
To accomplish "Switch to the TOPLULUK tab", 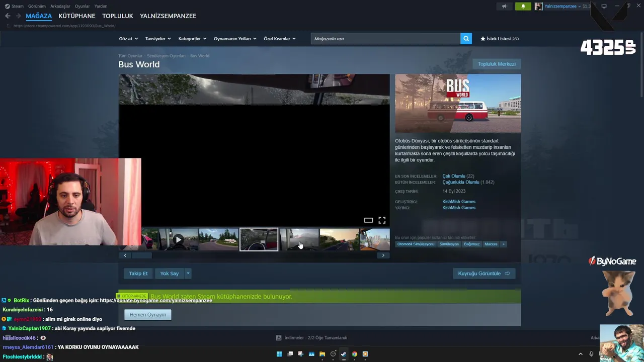I will click(118, 16).
